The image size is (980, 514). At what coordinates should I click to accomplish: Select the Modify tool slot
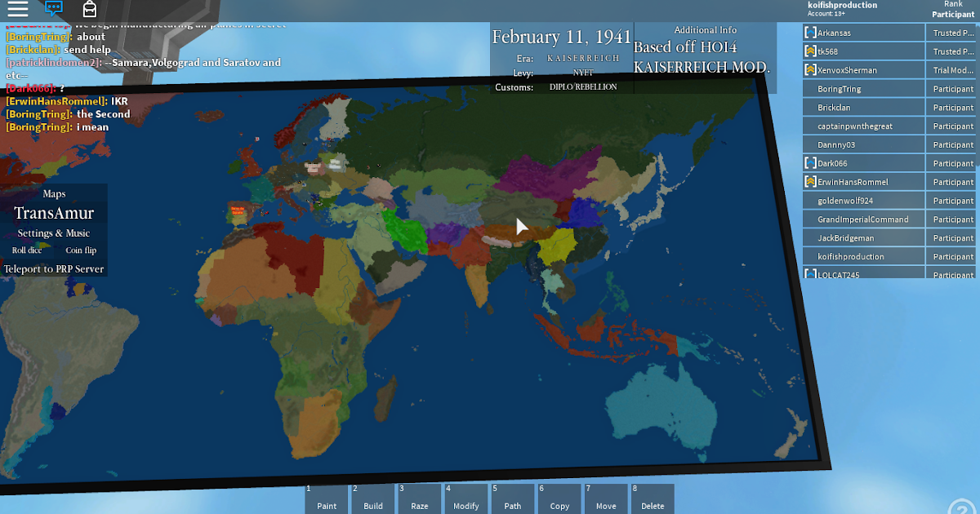(466, 498)
